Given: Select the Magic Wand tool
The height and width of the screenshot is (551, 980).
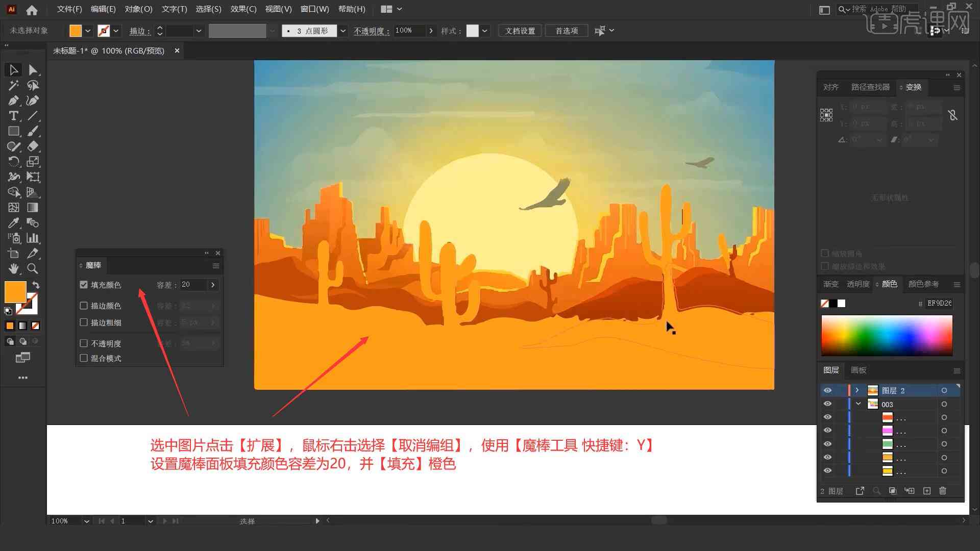Looking at the screenshot, I should [x=12, y=85].
